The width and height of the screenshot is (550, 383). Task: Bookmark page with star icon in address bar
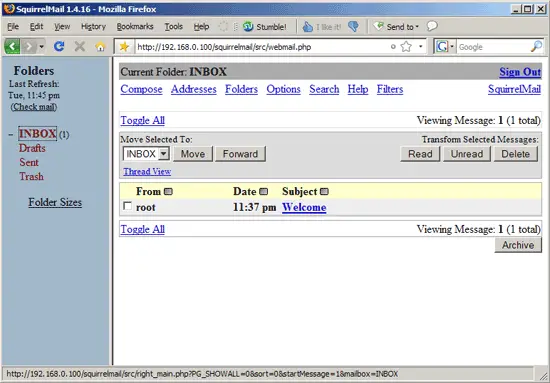click(406, 47)
